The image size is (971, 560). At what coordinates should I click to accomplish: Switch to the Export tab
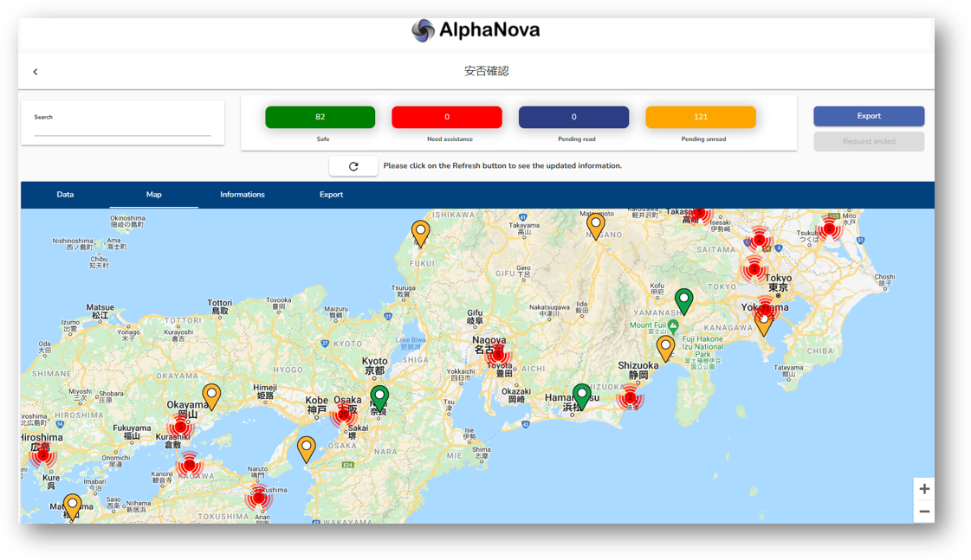(331, 194)
